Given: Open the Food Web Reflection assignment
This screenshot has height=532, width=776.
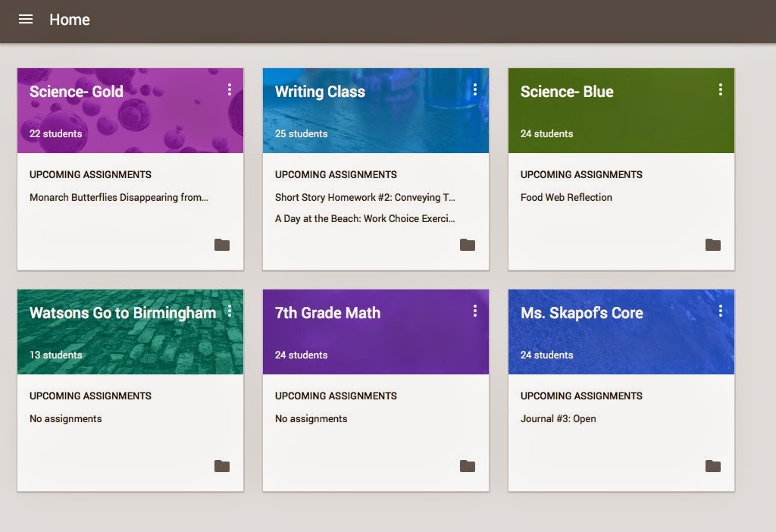Looking at the screenshot, I should click(x=566, y=198).
